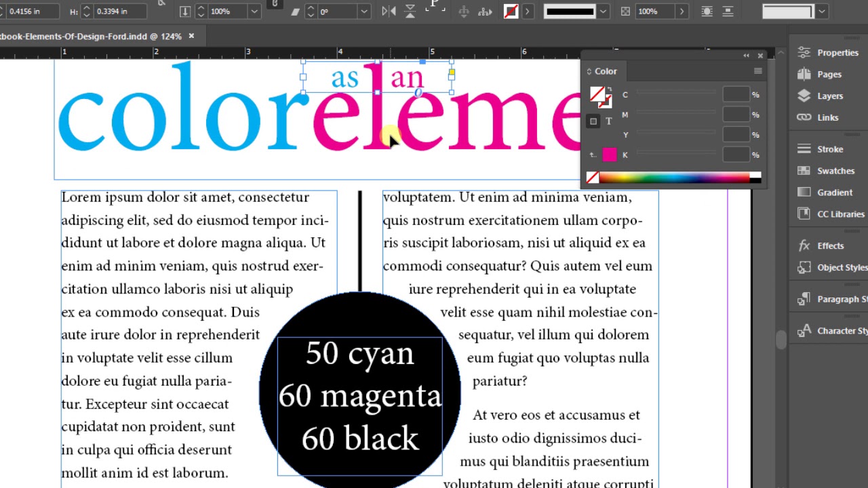Open the Color panel flyout menu

click(x=757, y=71)
